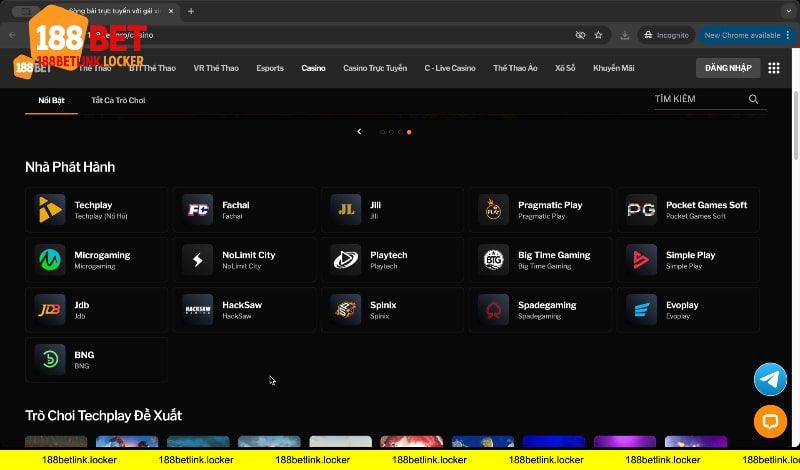This screenshot has height=470, width=800.
Task: Open the Khuyến Mãi promotions link
Action: click(614, 68)
